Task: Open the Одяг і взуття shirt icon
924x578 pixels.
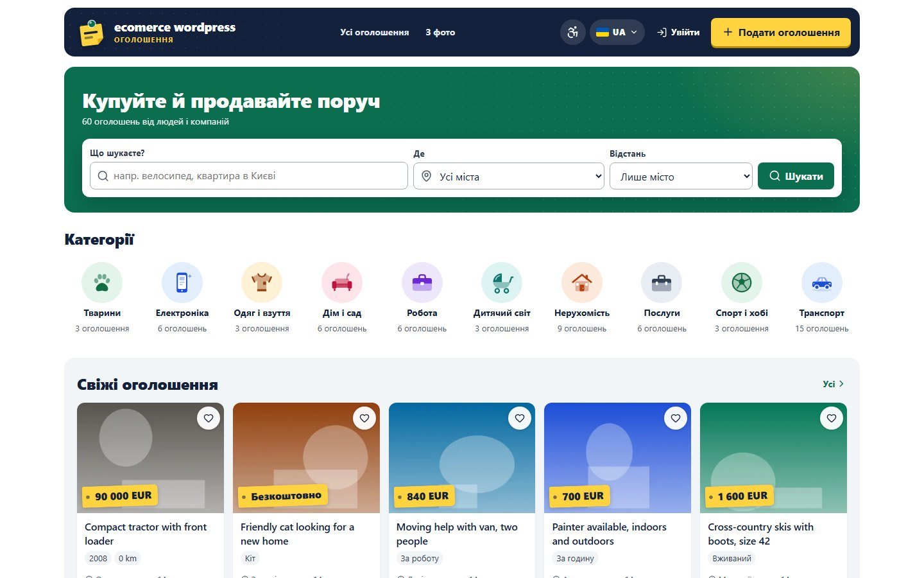Action: [262, 283]
